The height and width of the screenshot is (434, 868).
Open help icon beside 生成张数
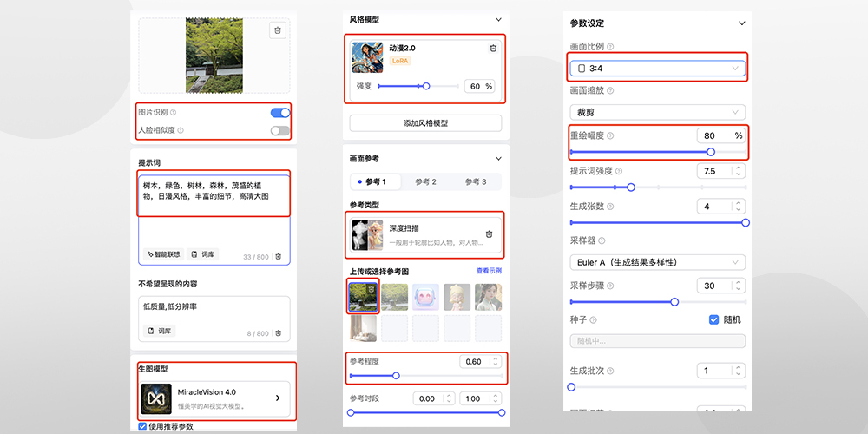pos(610,207)
